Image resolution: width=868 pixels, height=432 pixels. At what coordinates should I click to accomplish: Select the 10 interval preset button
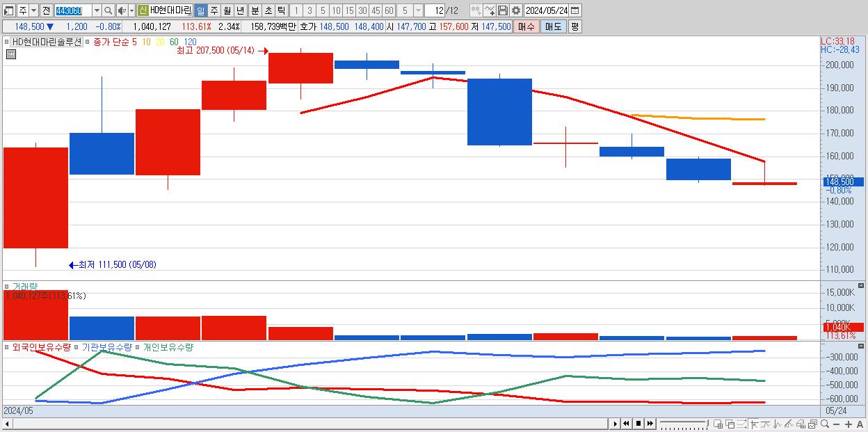pyautogui.click(x=336, y=10)
